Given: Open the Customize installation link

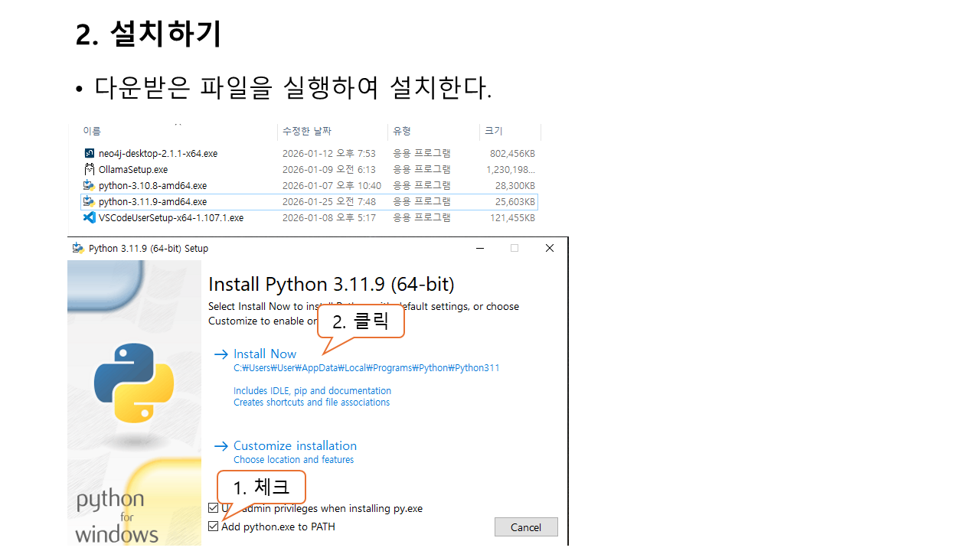Looking at the screenshot, I should (295, 445).
